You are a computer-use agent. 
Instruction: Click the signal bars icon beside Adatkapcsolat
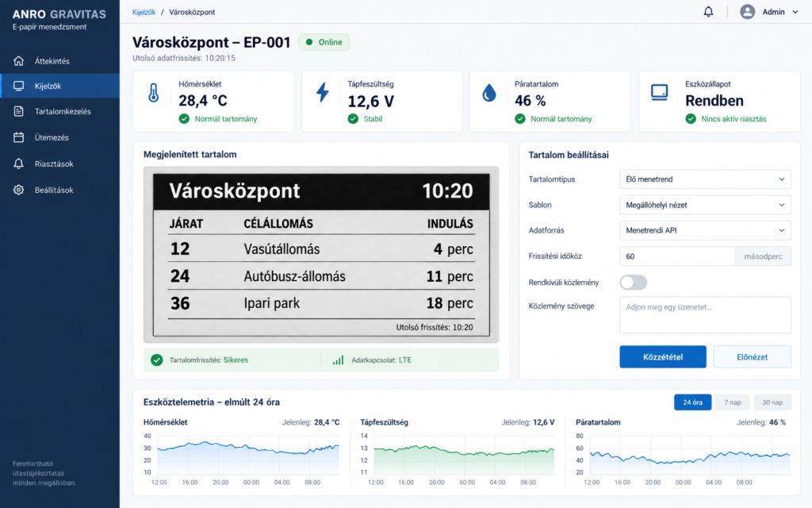[x=338, y=360]
